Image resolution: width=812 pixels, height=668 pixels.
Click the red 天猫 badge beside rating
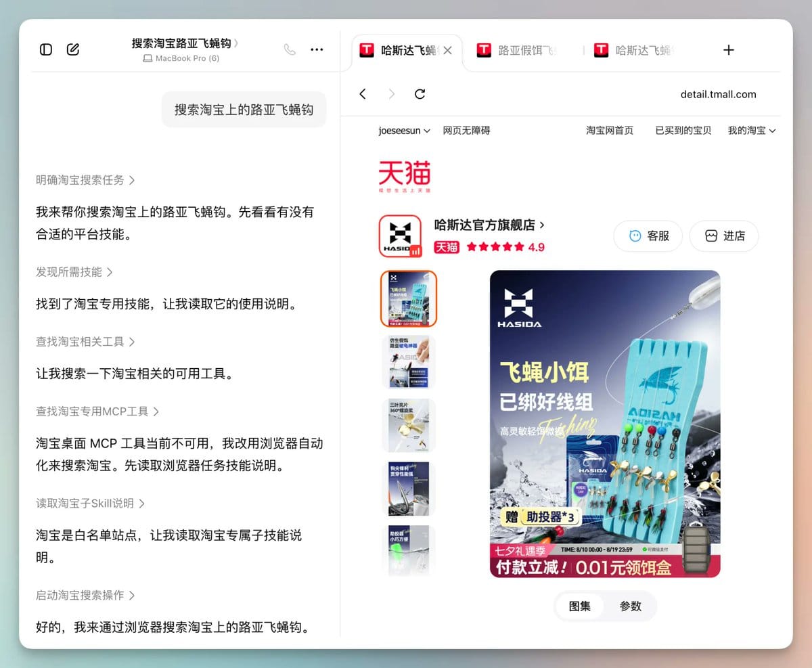coord(446,247)
